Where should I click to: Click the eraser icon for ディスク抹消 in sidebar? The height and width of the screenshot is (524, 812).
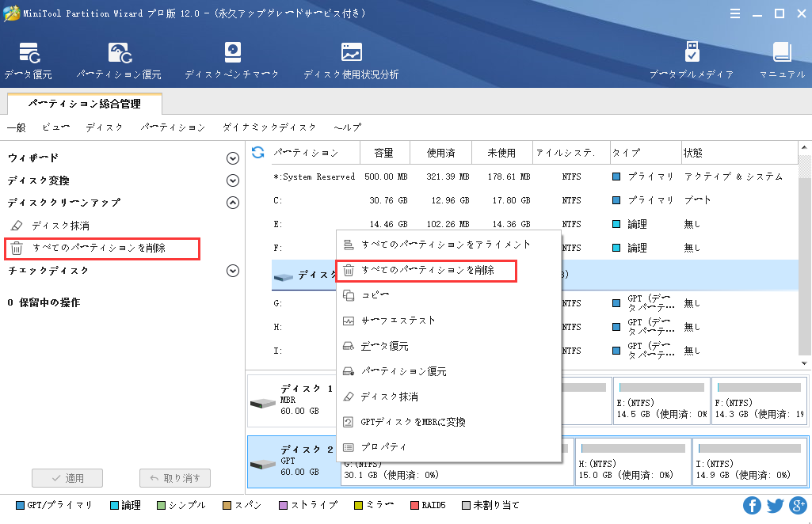tap(17, 226)
